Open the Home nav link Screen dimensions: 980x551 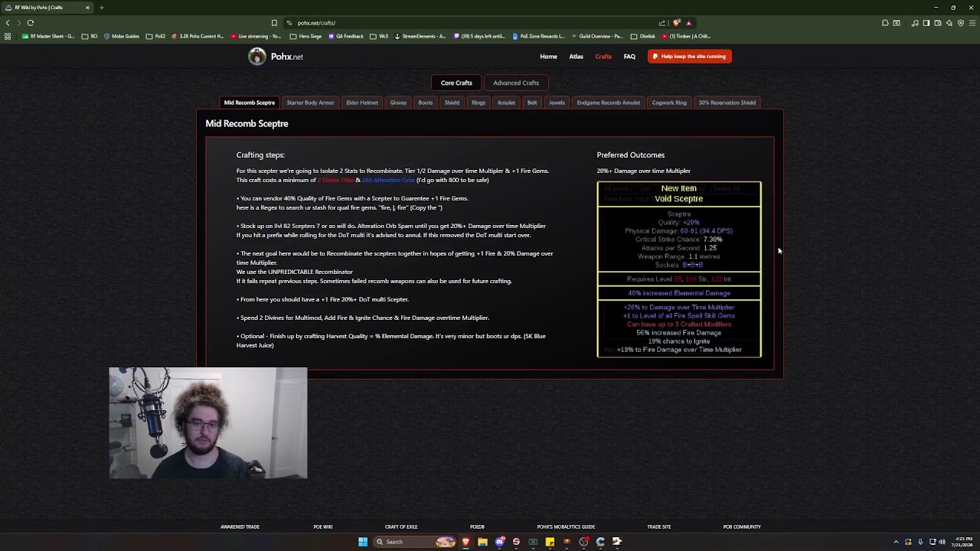coord(548,57)
